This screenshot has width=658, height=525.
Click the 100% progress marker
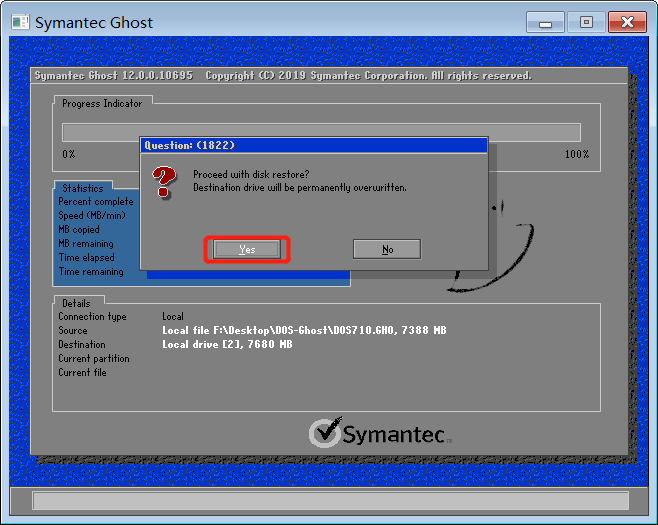(577, 154)
